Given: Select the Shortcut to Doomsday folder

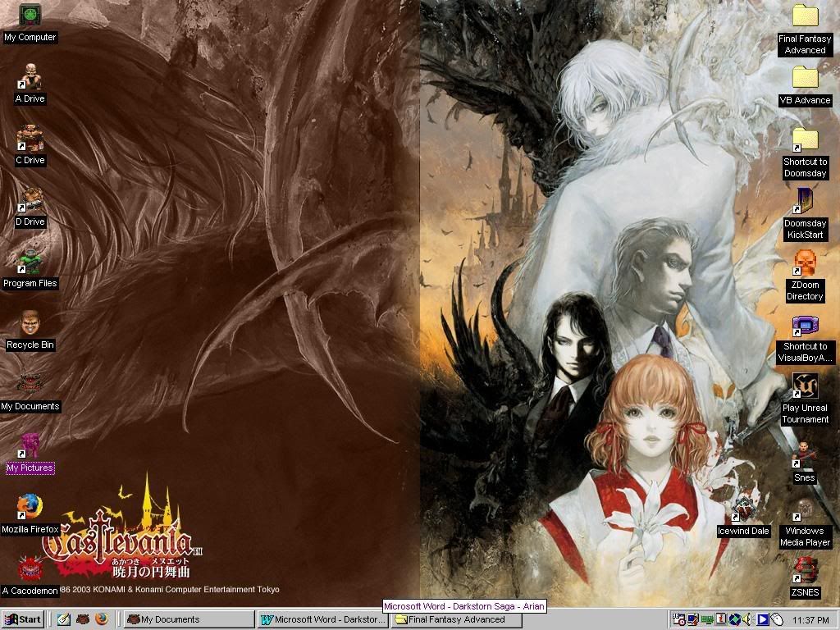Looking at the screenshot, I should click(806, 153).
